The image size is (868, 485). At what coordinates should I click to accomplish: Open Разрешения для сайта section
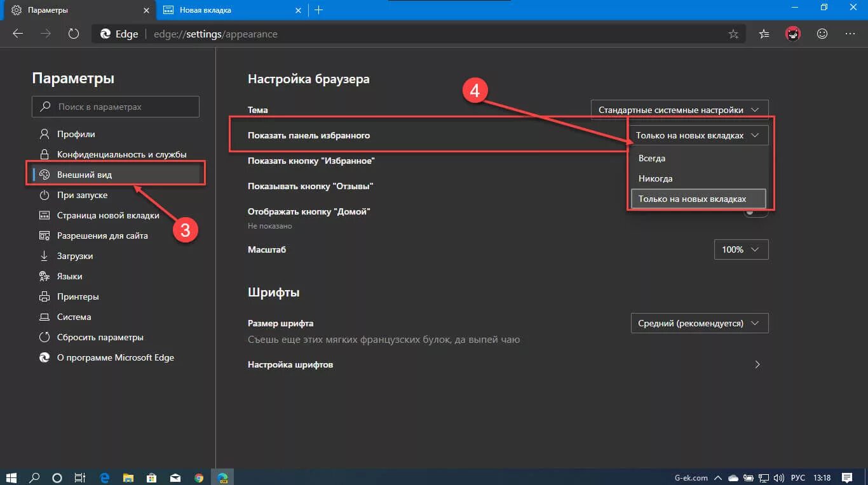116,236
